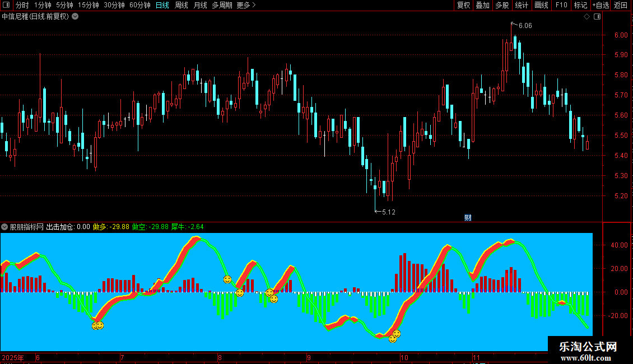Switch to 分时 intraday view
Image resolution: width=633 pixels, height=364 pixels.
click(22, 5)
